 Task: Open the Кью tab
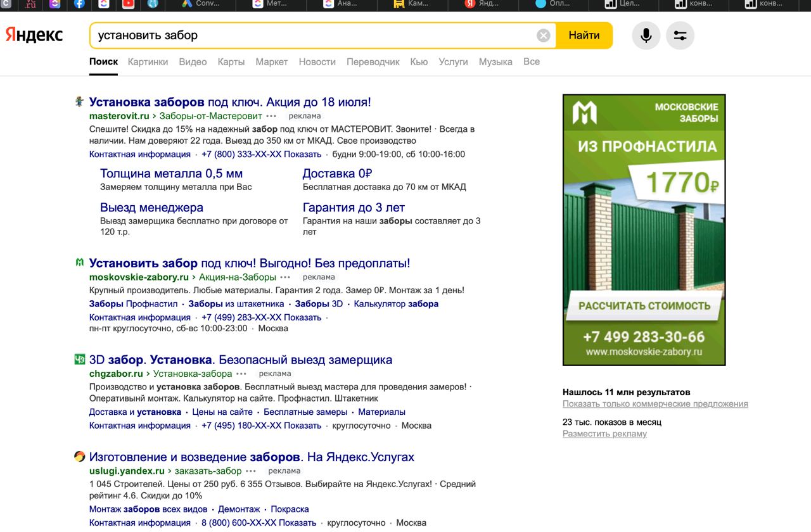pyautogui.click(x=419, y=62)
